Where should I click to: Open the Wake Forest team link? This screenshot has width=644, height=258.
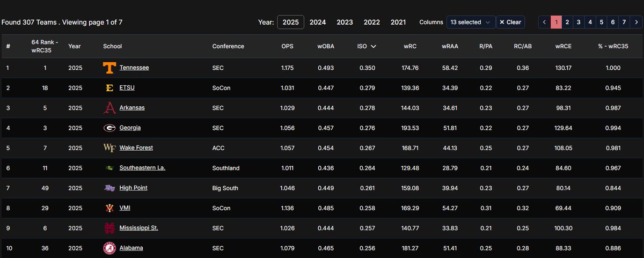(136, 148)
